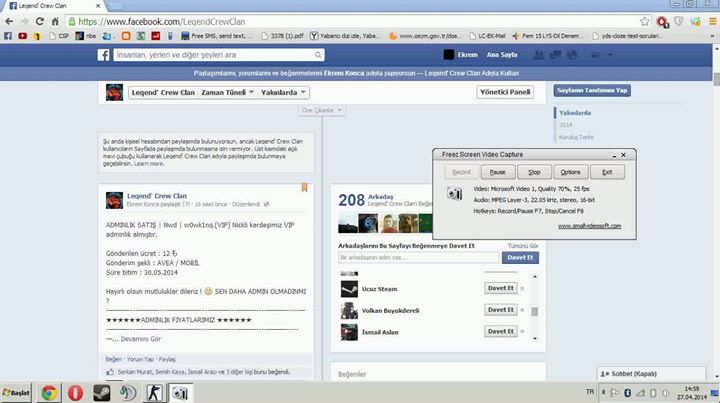Stop recording in Free Screen Video Capture
This screenshot has height=403, width=720.
534,172
